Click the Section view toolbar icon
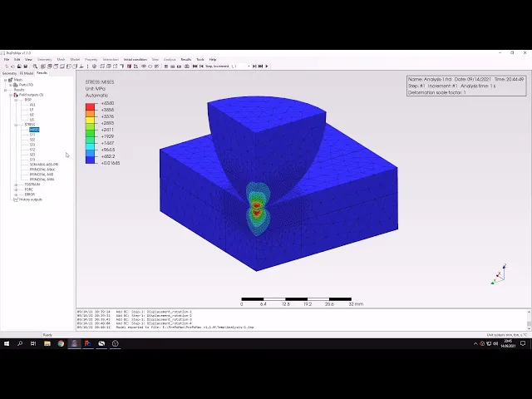 coord(128,66)
